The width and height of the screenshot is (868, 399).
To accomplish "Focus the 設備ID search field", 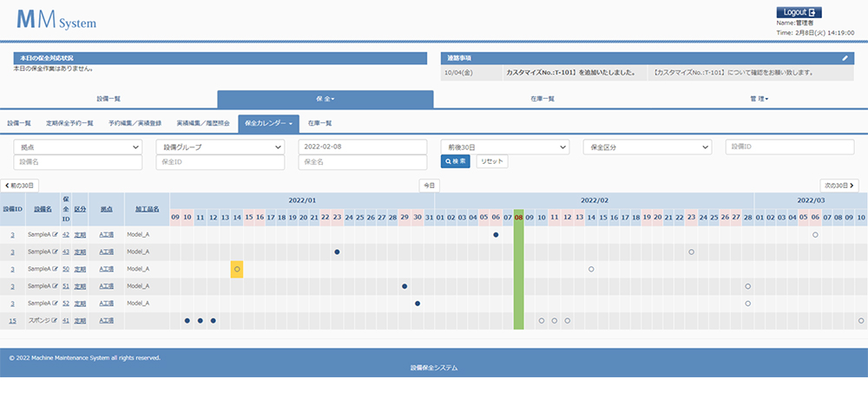I will tap(789, 147).
